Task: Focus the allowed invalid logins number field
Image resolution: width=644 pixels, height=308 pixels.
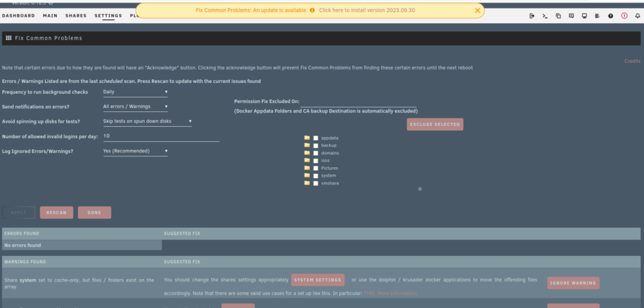Action: click(x=161, y=136)
